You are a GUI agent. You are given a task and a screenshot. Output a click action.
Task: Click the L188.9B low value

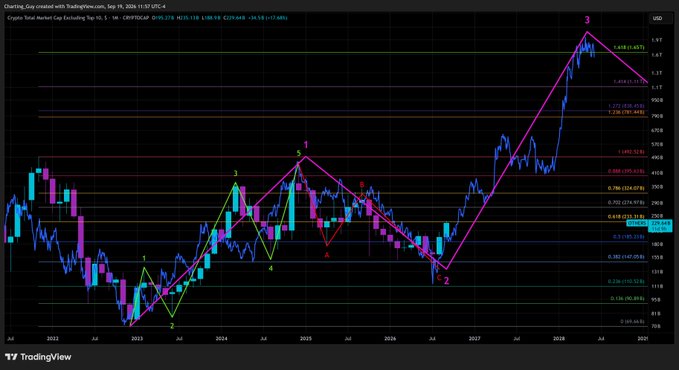(x=211, y=18)
